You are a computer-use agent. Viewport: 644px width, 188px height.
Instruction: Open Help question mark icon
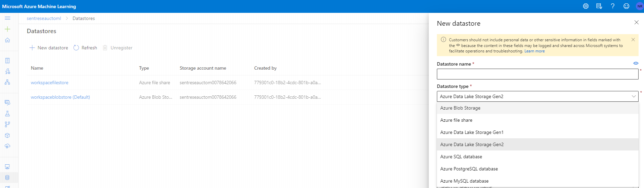(x=613, y=6)
